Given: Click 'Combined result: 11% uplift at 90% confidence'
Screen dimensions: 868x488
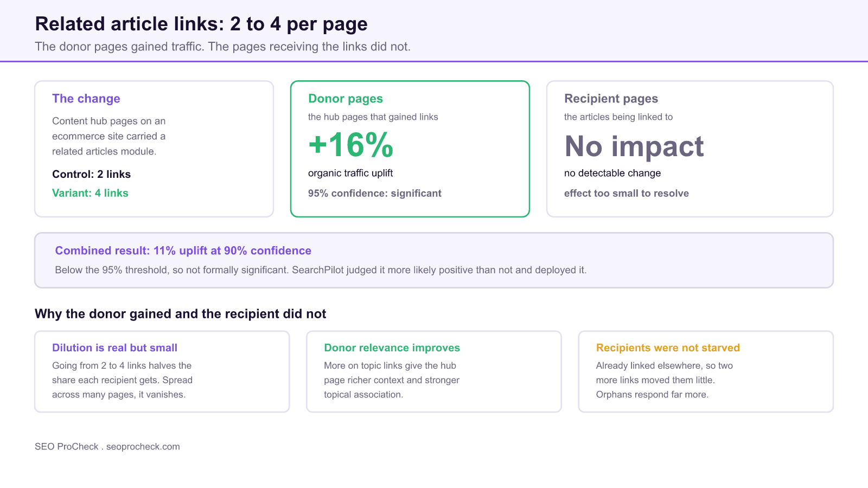Looking at the screenshot, I should click(183, 251).
